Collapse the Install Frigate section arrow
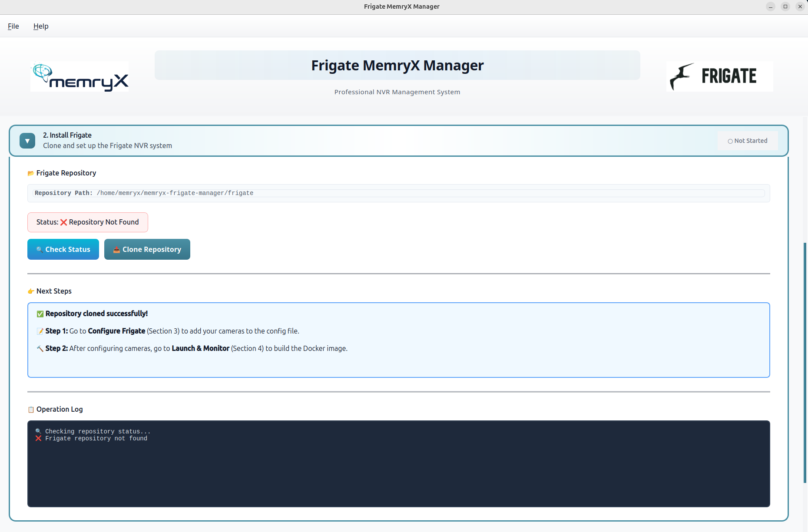Viewport: 808px width, 532px height. [x=27, y=141]
